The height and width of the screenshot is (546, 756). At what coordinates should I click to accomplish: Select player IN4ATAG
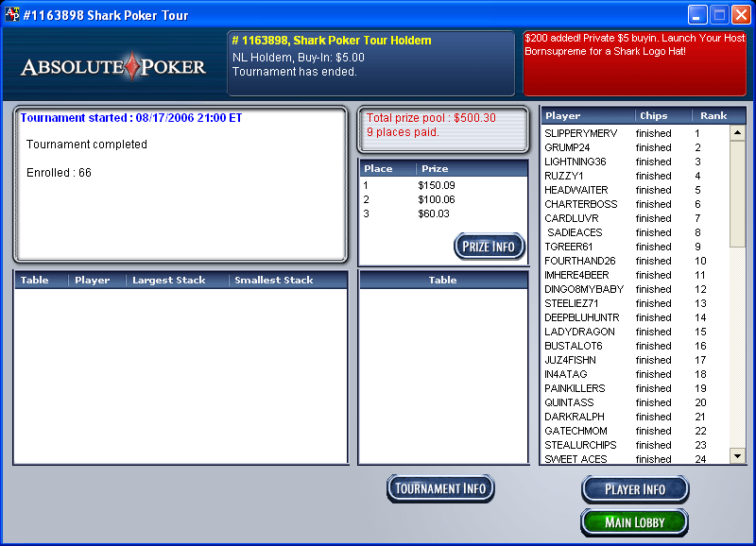[x=635, y=374]
